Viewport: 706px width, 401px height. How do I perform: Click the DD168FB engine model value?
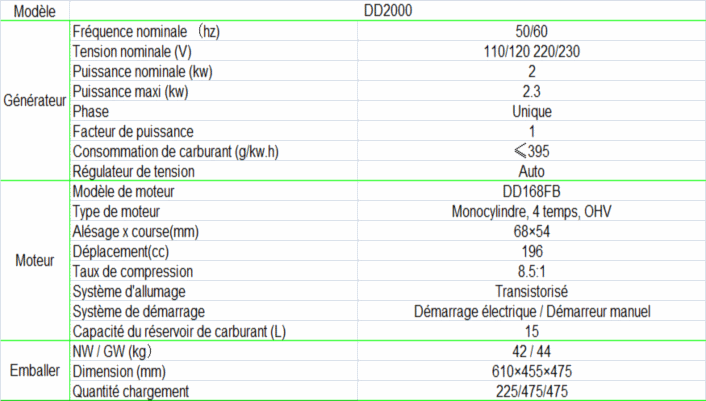click(x=531, y=192)
